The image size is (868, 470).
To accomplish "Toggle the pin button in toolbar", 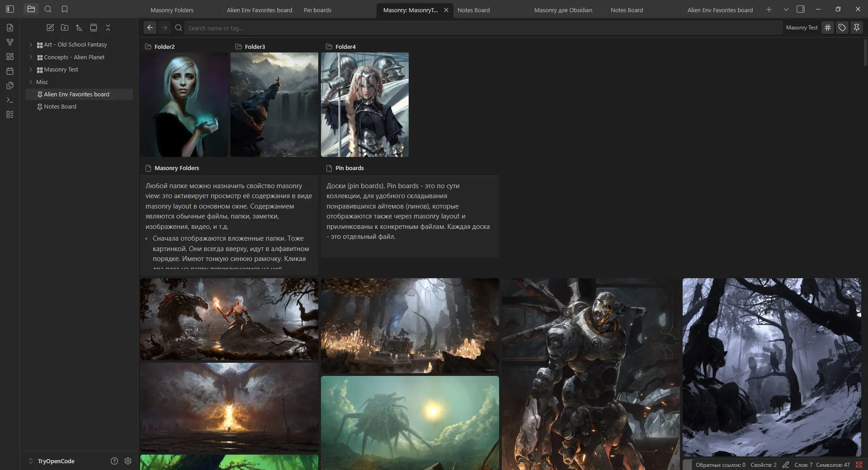I will 857,28.
